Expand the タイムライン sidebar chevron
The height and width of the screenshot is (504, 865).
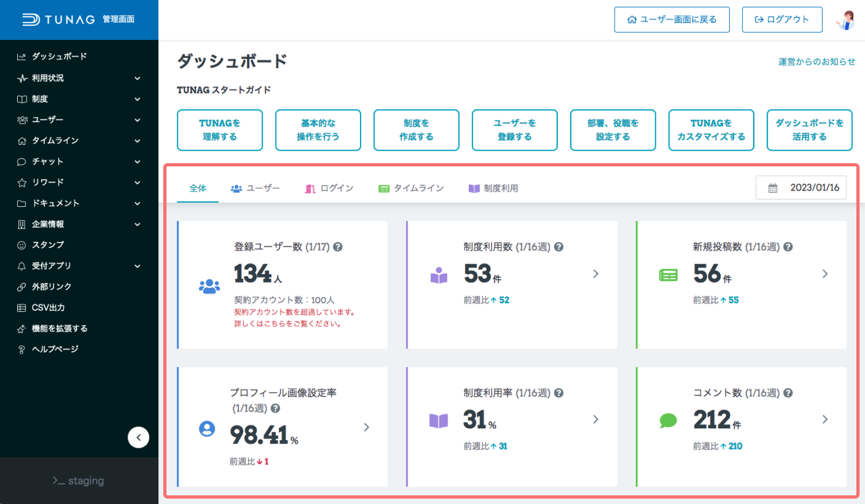click(137, 141)
